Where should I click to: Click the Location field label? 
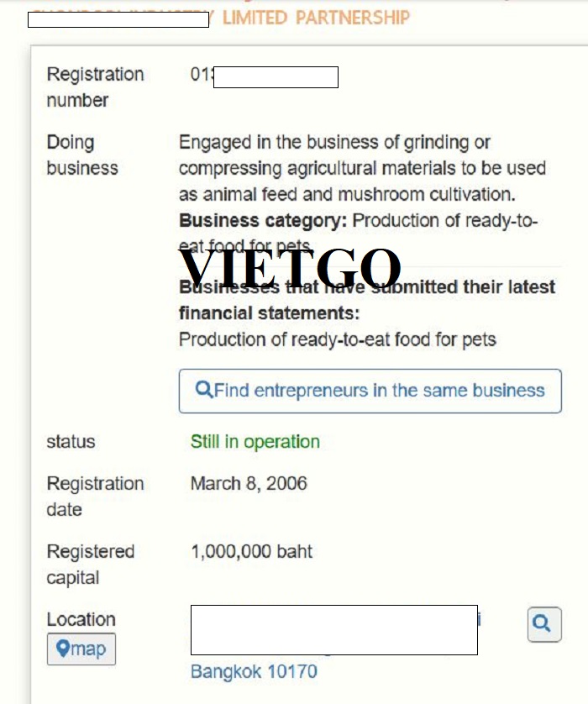[x=81, y=620]
